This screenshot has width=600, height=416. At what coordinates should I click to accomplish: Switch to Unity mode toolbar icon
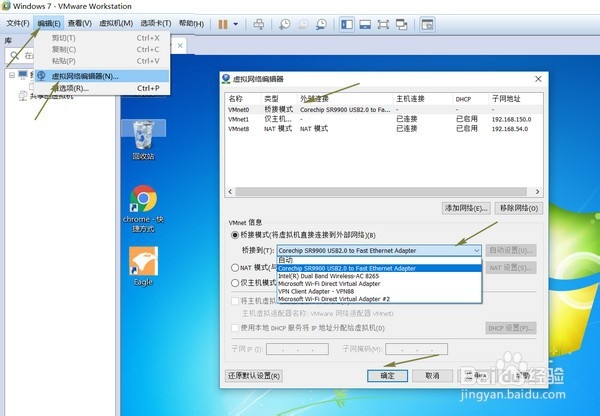[401, 24]
